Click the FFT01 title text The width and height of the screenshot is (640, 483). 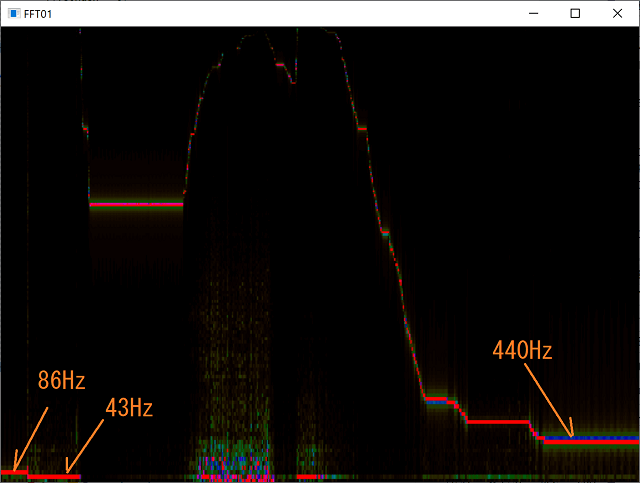point(38,14)
